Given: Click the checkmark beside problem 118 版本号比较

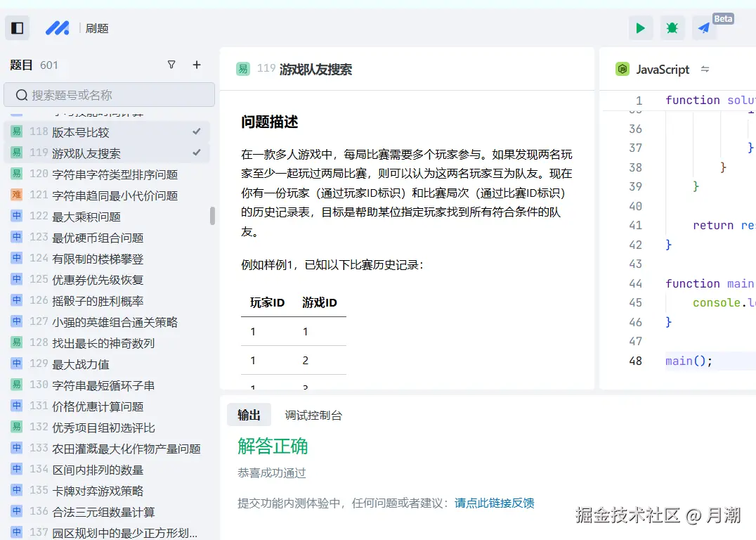Looking at the screenshot, I should point(197,131).
